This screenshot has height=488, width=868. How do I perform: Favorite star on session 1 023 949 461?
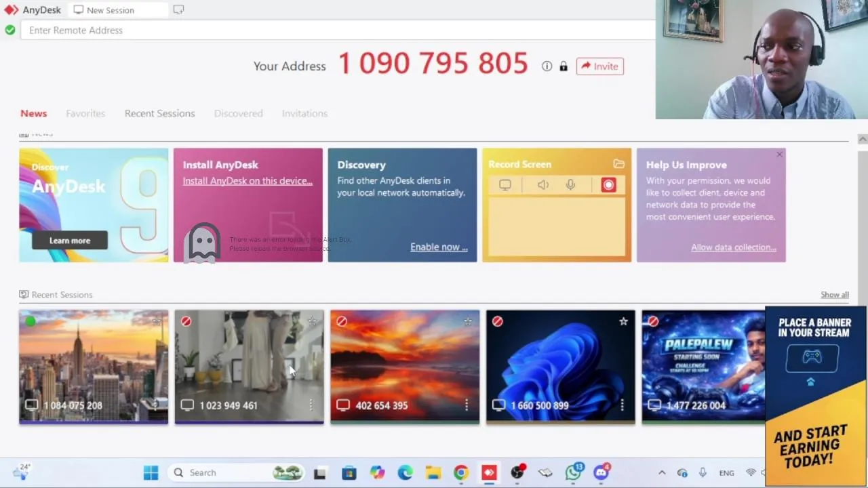[x=312, y=321]
